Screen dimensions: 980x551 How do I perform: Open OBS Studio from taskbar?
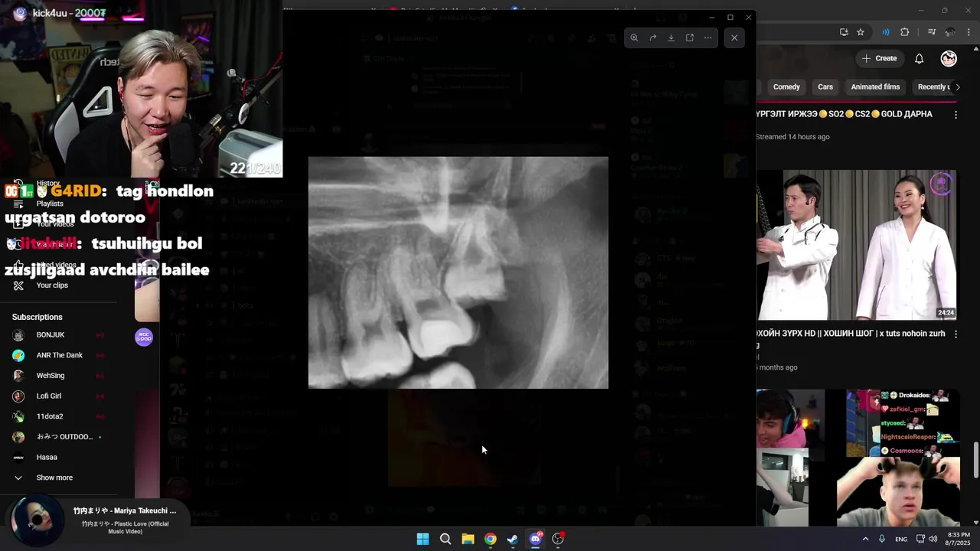click(x=558, y=539)
